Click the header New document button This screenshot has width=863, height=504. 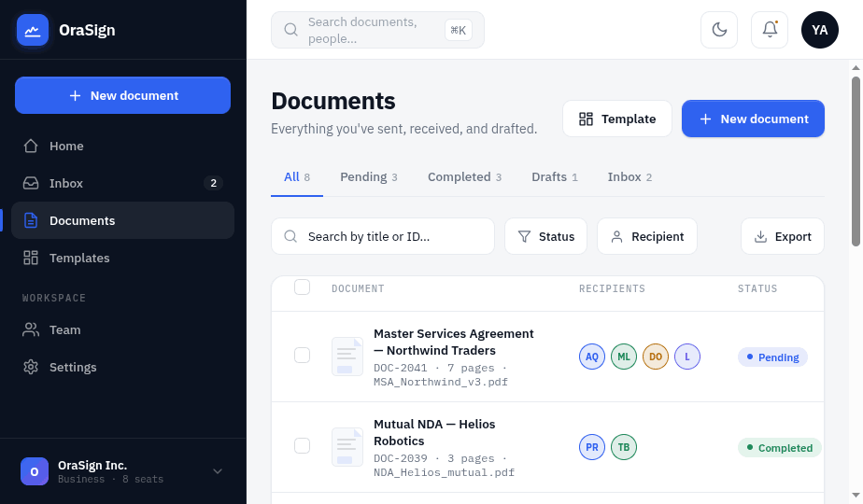click(x=753, y=119)
